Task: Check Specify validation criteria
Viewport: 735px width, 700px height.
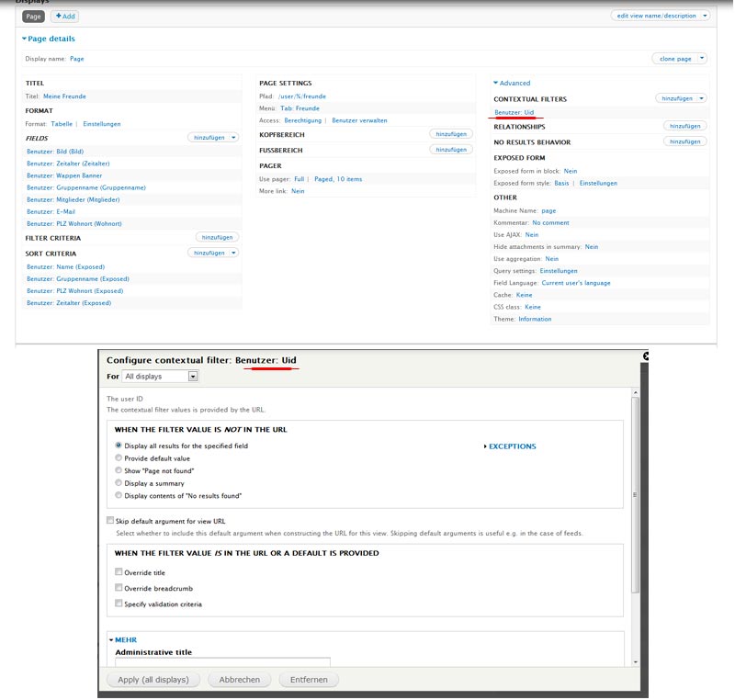Action: coord(119,604)
